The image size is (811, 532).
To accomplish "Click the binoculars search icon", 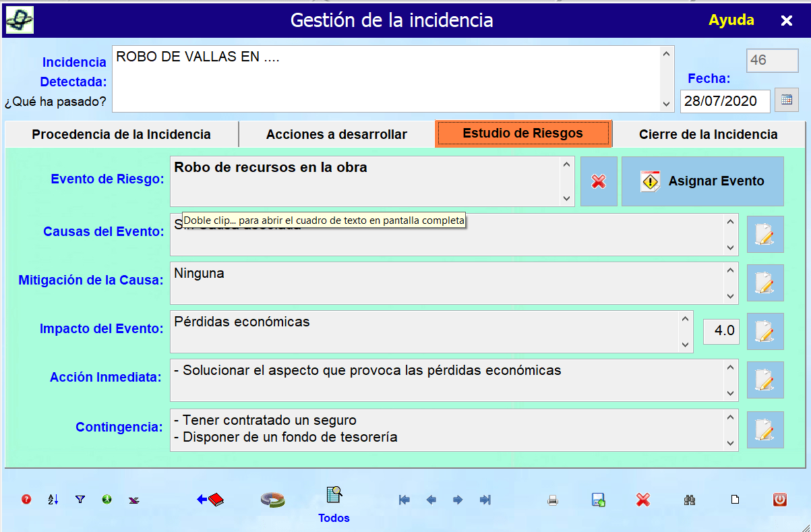I will (690, 500).
